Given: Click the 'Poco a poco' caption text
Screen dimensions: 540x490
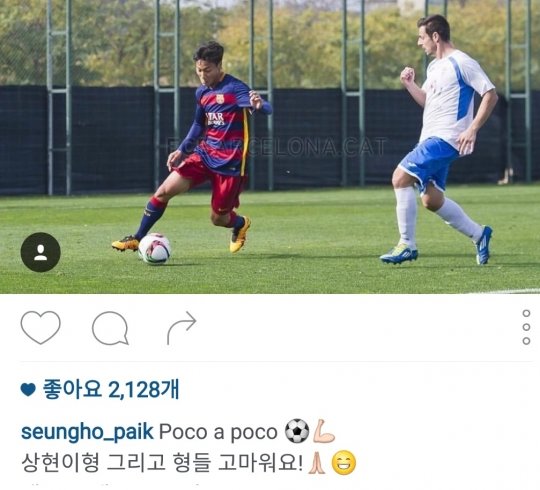Looking at the screenshot, I should pos(218,432).
